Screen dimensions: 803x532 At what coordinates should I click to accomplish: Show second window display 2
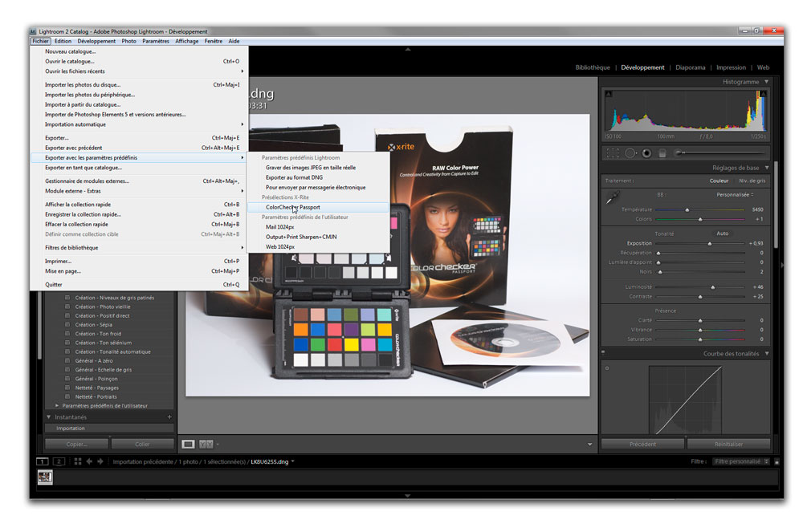59,461
